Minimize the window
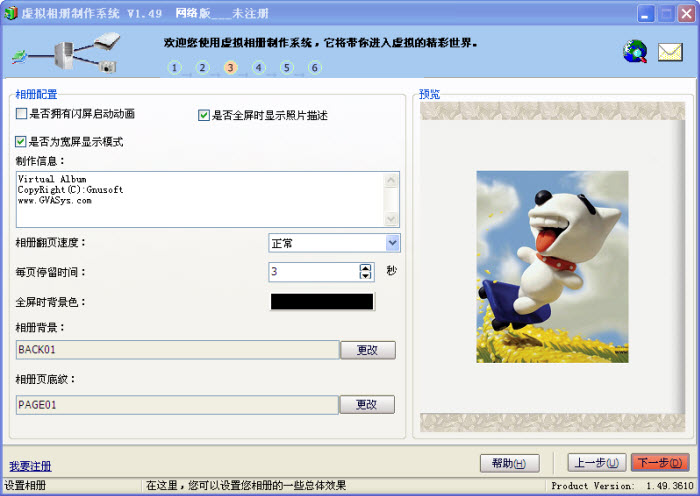The height and width of the screenshot is (496, 700). click(645, 13)
